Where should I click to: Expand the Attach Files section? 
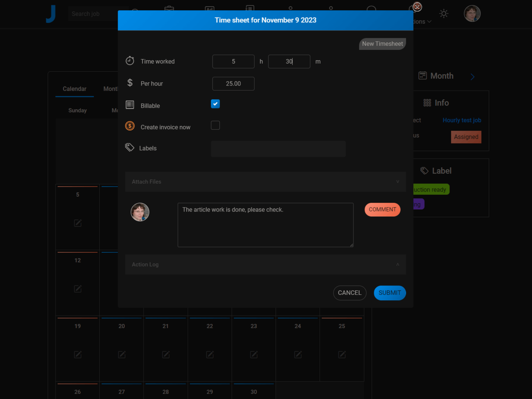265,182
